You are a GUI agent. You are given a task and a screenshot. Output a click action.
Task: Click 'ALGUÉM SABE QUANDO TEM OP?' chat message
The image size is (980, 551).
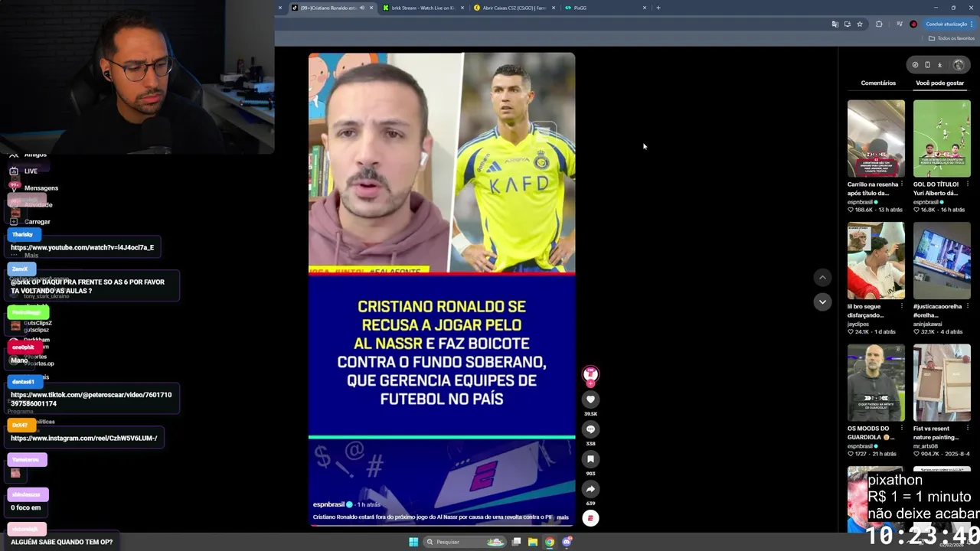61,542
